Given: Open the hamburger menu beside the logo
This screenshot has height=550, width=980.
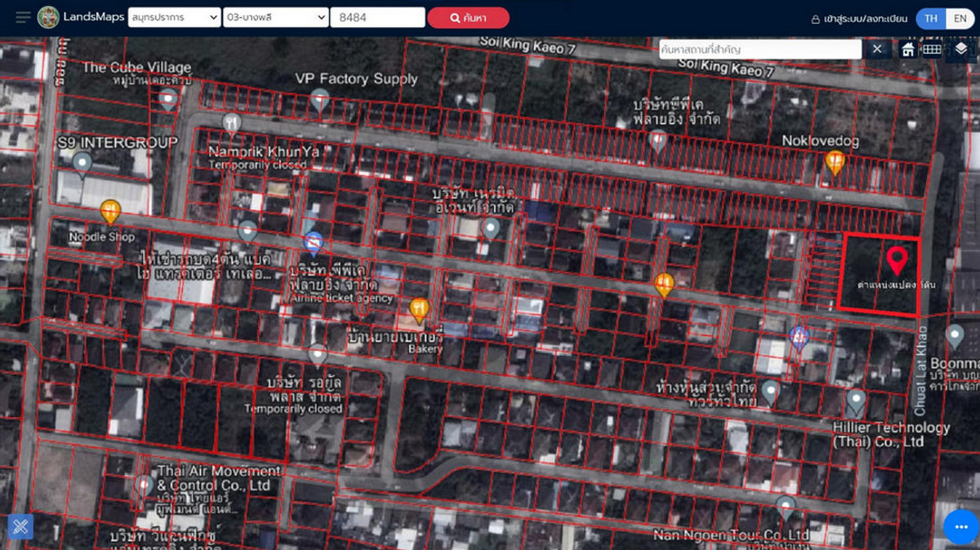Looking at the screenshot, I should tap(23, 17).
